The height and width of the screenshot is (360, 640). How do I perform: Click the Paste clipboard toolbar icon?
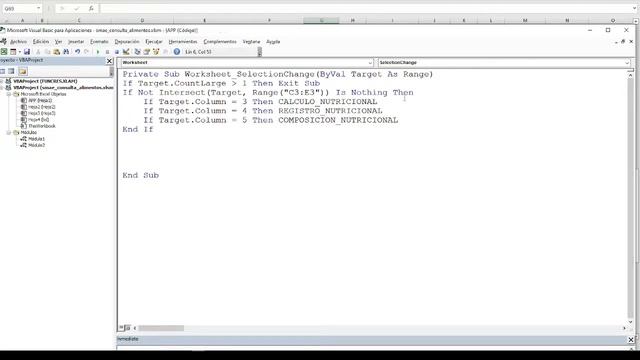[x=57, y=52]
